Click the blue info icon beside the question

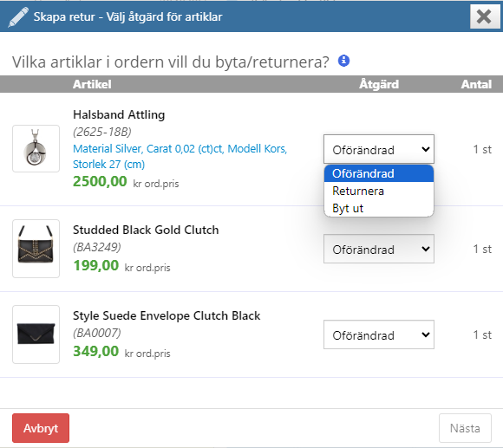343,61
